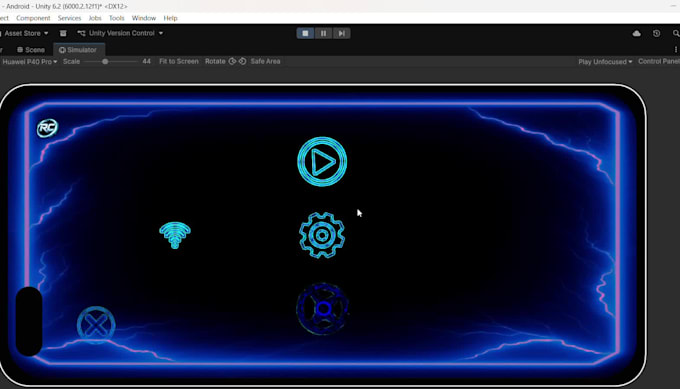Open the Simulator tab options menu dots
Screen dimensions: 680x389
(676, 49)
